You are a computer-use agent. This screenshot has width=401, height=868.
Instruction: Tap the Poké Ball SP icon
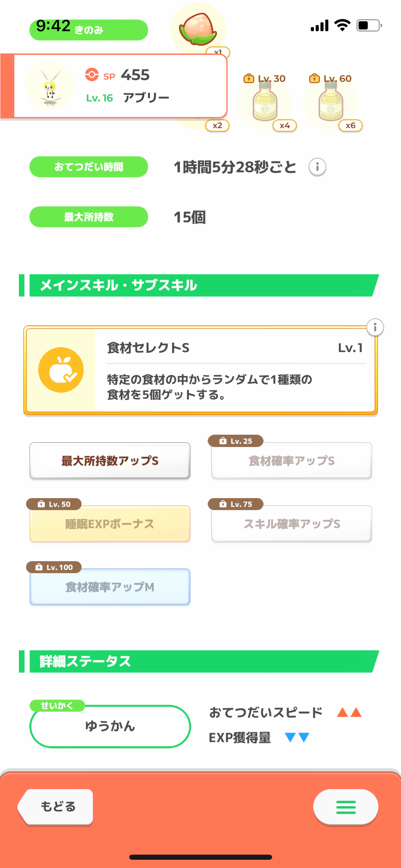(x=92, y=74)
